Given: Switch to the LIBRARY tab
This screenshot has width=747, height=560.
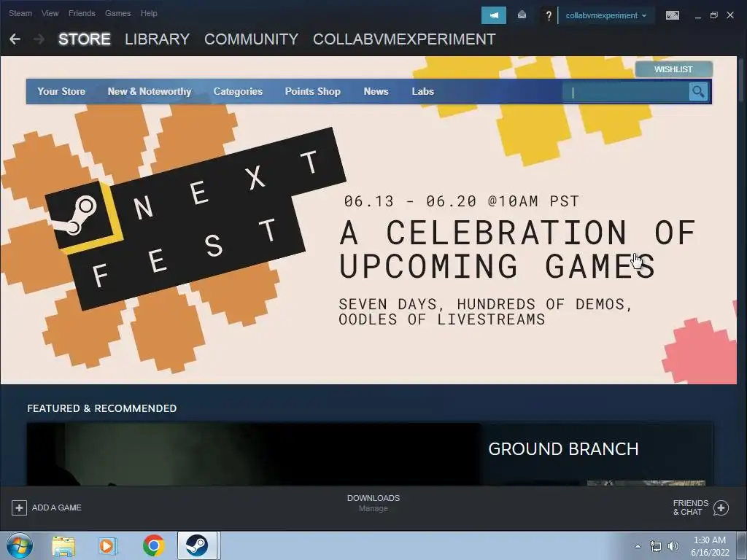Looking at the screenshot, I should 158,39.
